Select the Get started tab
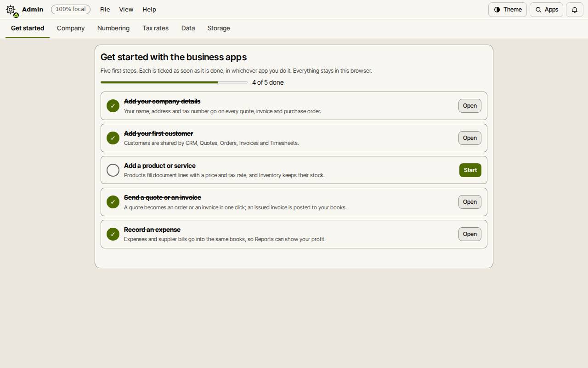This screenshot has height=368, width=588. point(28,29)
